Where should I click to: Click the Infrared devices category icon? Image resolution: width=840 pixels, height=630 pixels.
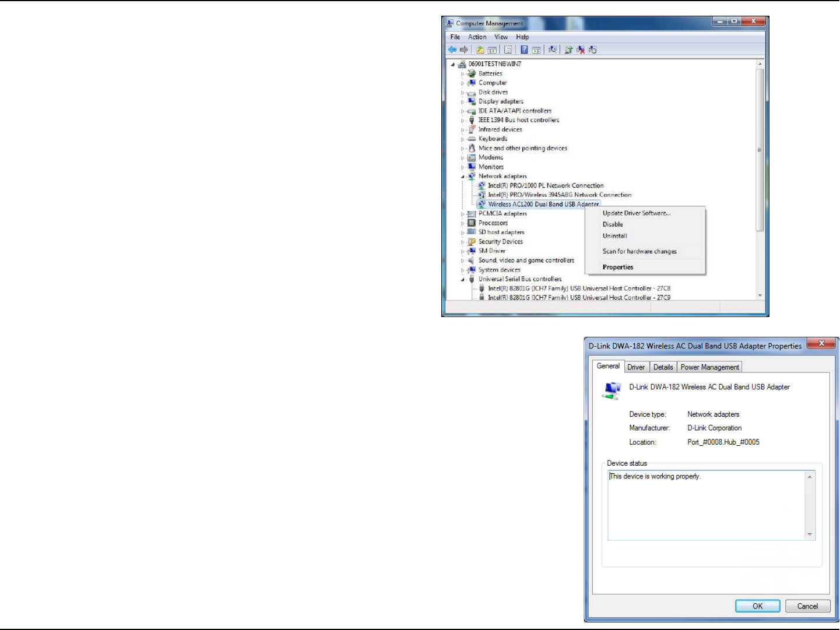click(472, 129)
